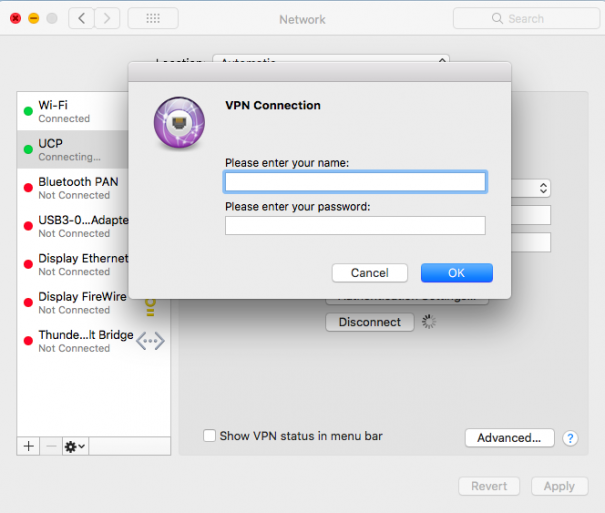Select Display Ethernet in the services list

click(73, 264)
